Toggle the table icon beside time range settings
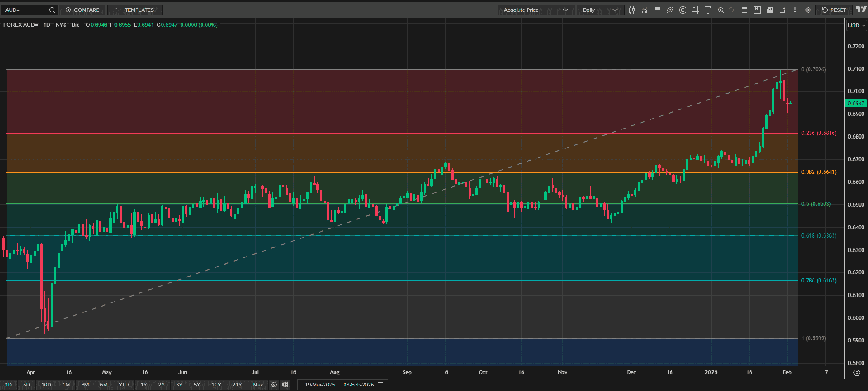The image size is (868, 391). 285,385
